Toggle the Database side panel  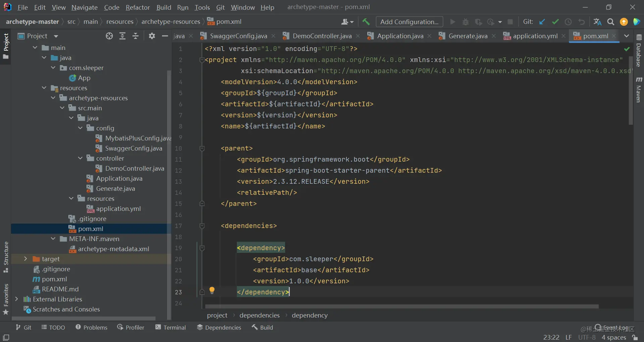(x=639, y=51)
